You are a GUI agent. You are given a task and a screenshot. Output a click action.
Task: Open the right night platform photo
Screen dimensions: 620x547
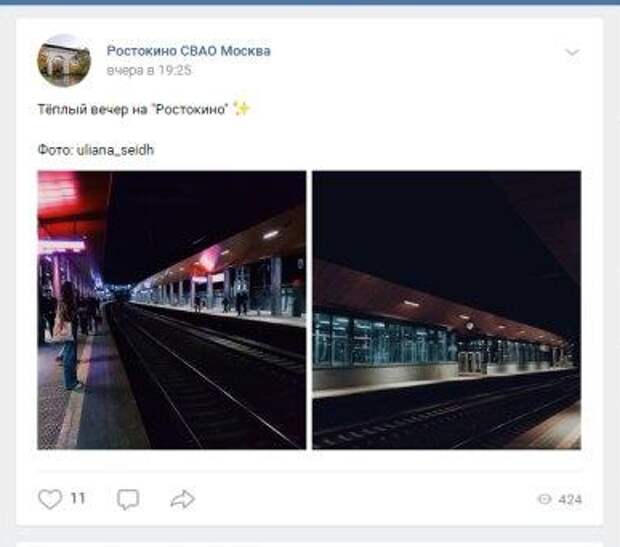(446, 310)
